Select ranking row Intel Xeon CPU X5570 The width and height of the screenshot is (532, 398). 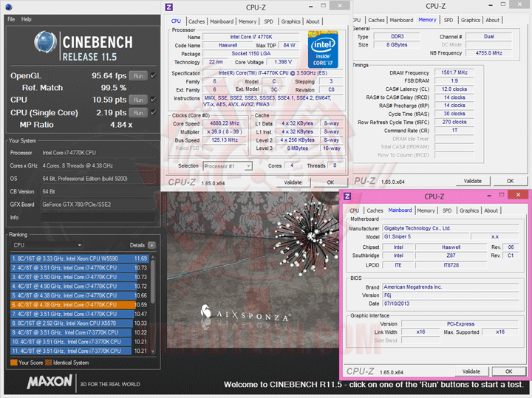pyautogui.click(x=80, y=323)
